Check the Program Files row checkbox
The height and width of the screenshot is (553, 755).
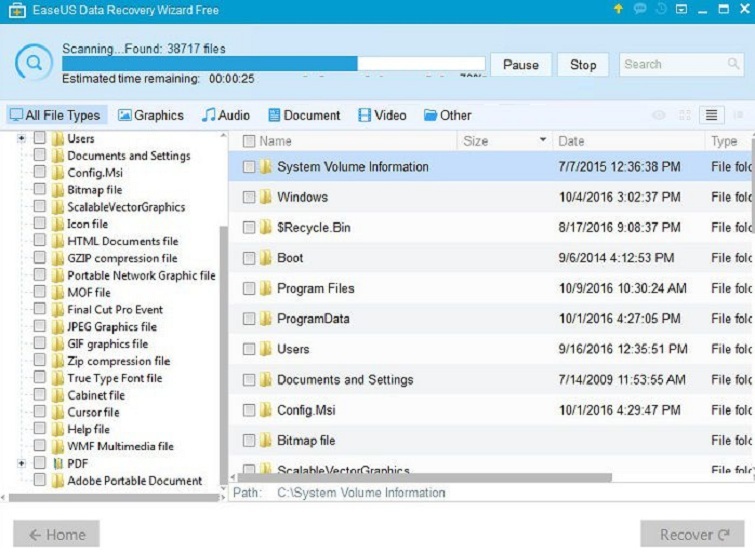(248, 288)
